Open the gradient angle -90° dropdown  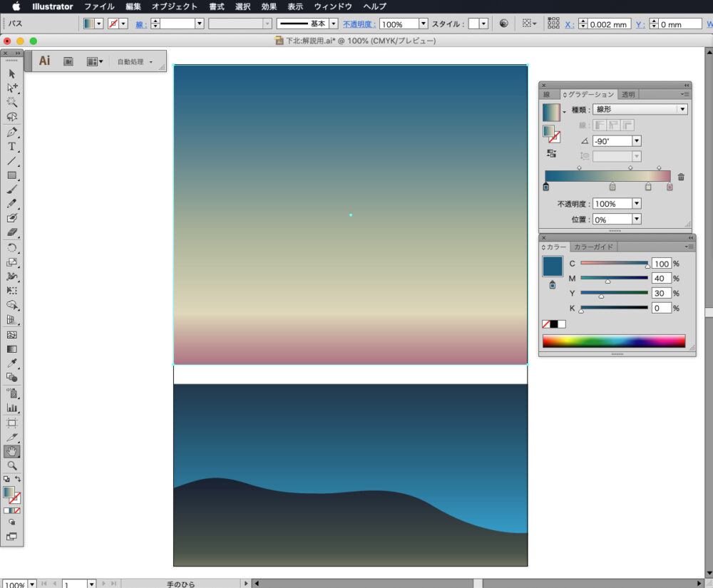[x=636, y=141]
